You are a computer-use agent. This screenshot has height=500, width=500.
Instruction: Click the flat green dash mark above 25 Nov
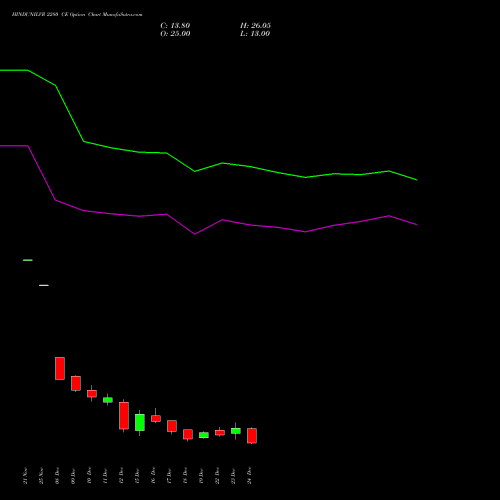tap(44, 285)
